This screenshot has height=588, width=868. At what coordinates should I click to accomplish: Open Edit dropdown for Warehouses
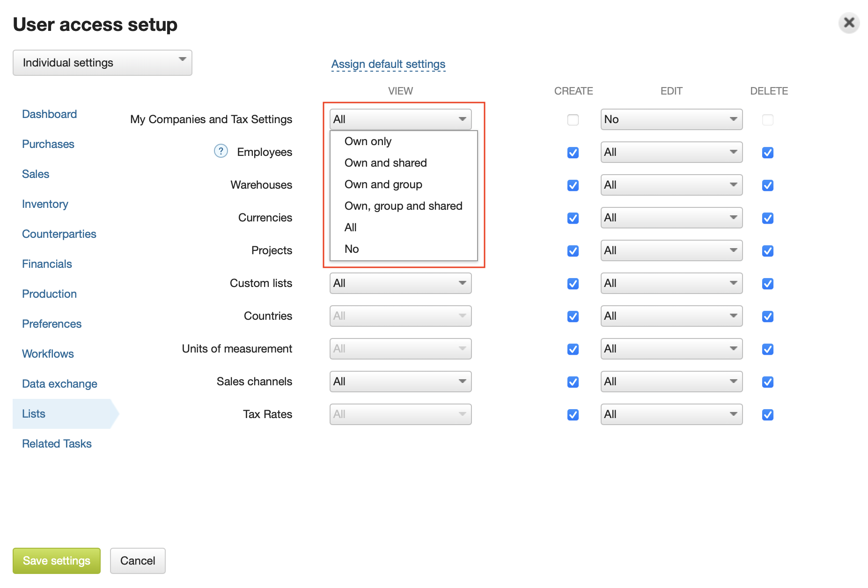[671, 185]
